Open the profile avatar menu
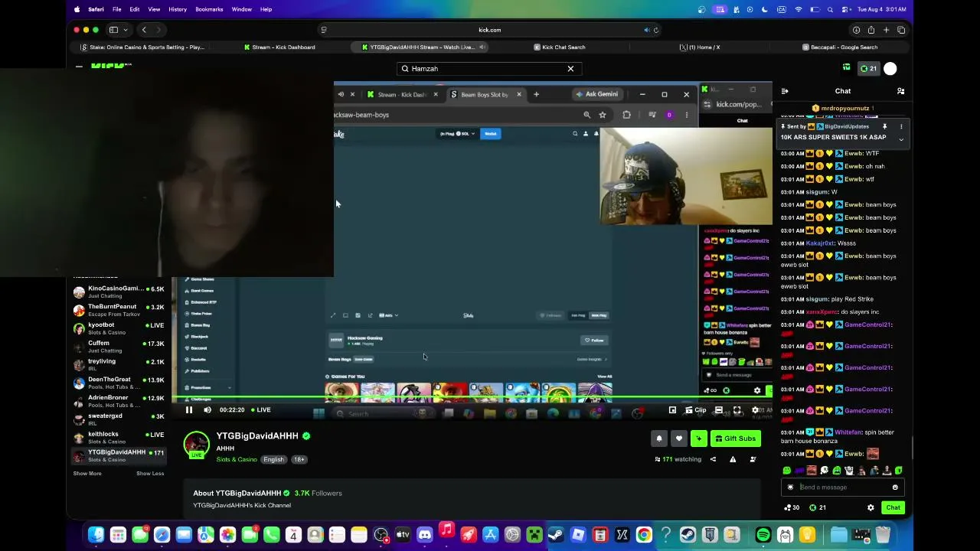Viewport: 980px width, 551px height. pyautogui.click(x=890, y=69)
